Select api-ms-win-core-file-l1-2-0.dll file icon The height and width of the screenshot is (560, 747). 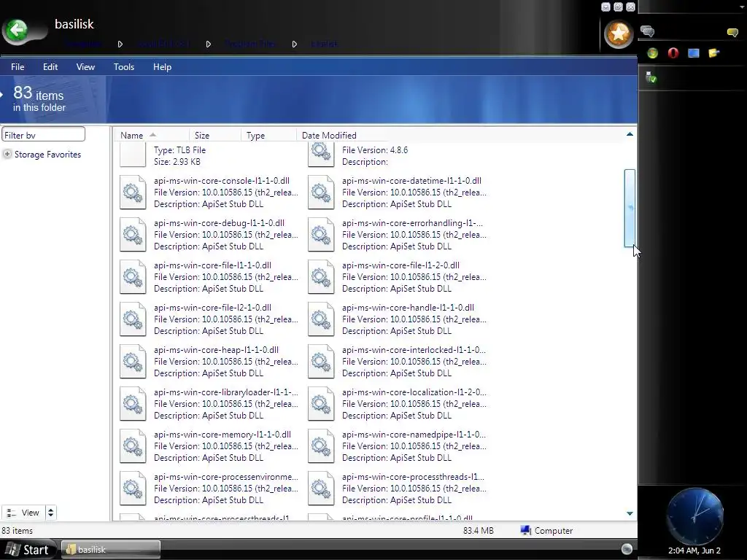[x=321, y=276]
